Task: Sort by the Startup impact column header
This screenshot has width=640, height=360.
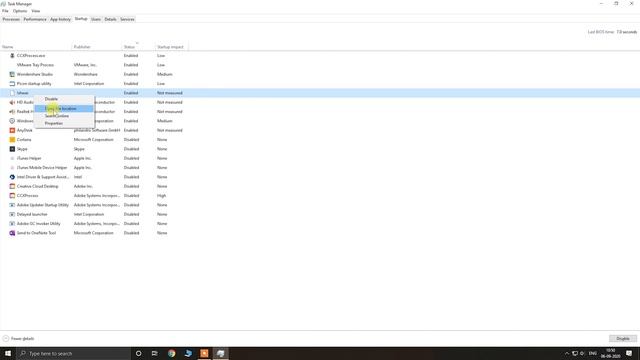Action: 171,47
